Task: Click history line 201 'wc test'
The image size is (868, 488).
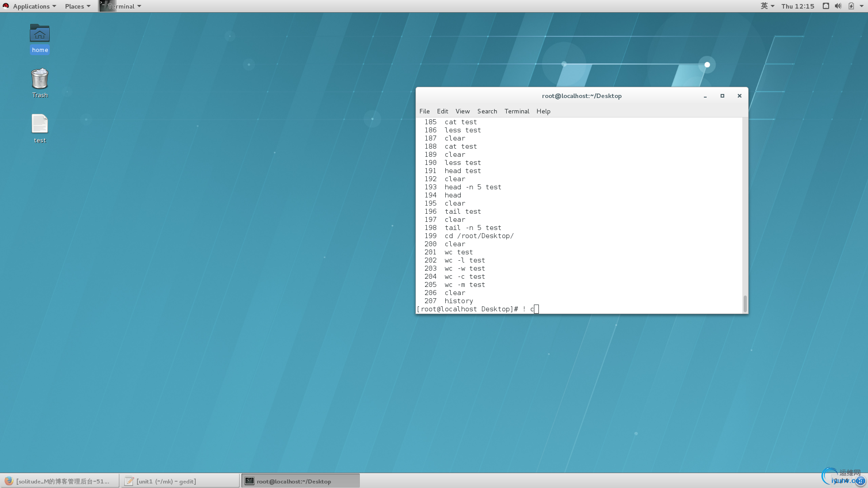Action: tap(458, 252)
